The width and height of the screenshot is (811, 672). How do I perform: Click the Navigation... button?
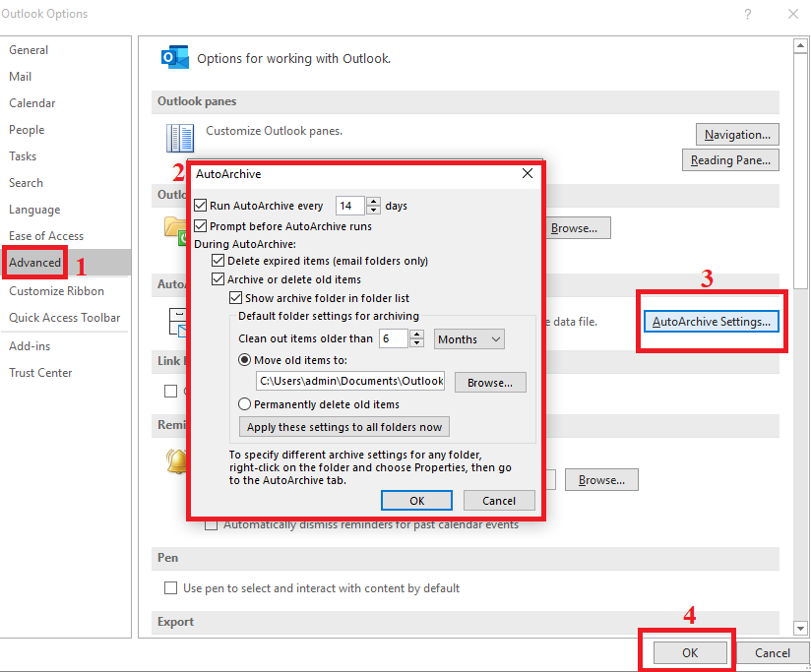click(x=737, y=135)
